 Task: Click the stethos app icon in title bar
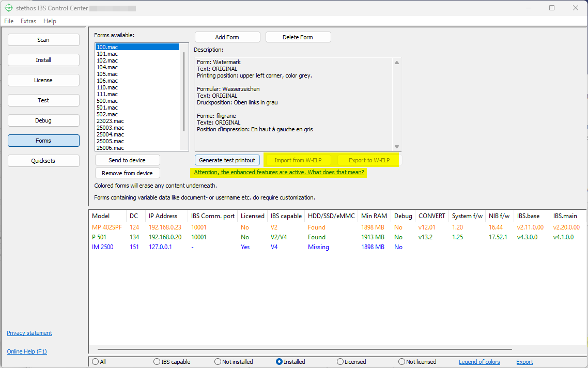[8, 8]
